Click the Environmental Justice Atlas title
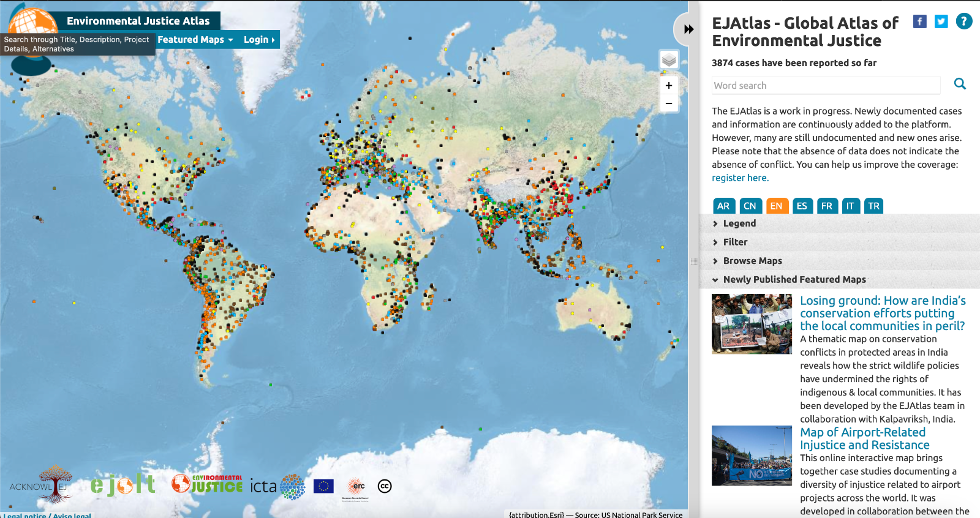 click(138, 21)
